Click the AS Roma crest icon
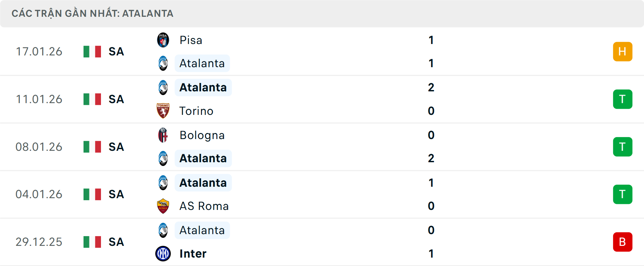The height and width of the screenshot is (266, 644). click(x=163, y=206)
